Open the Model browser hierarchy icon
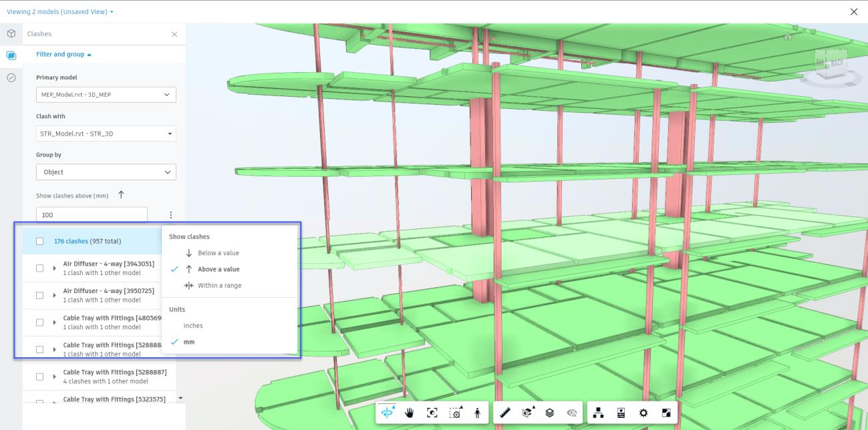 coord(599,413)
